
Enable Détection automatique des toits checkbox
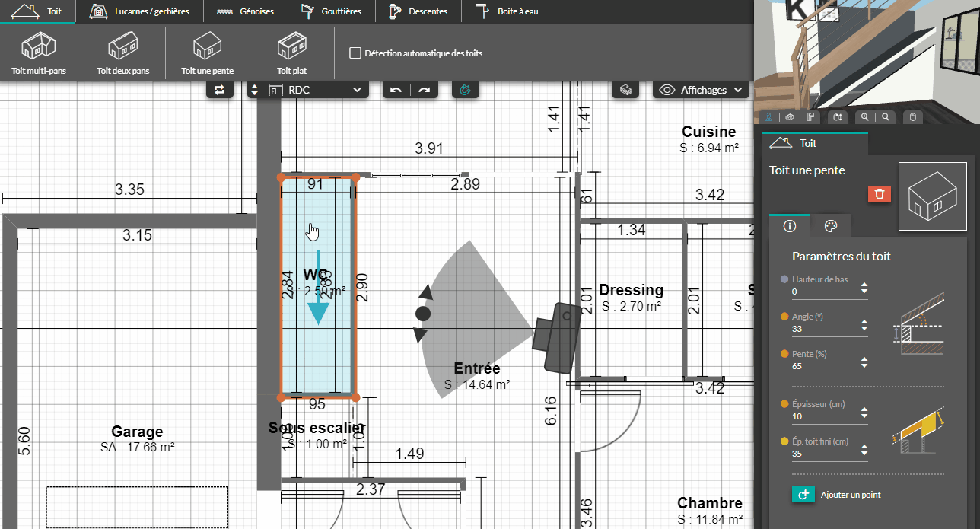(355, 53)
